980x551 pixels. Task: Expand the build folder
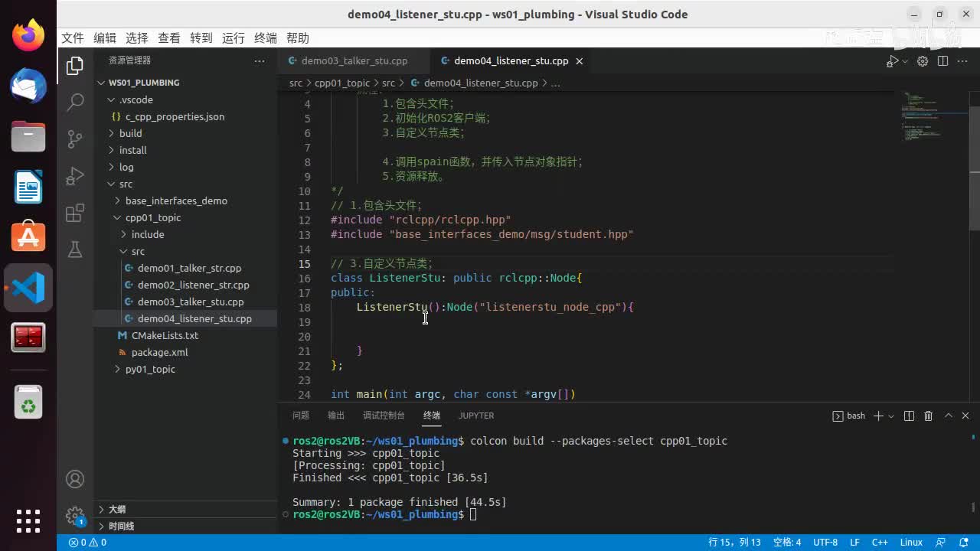point(185,133)
